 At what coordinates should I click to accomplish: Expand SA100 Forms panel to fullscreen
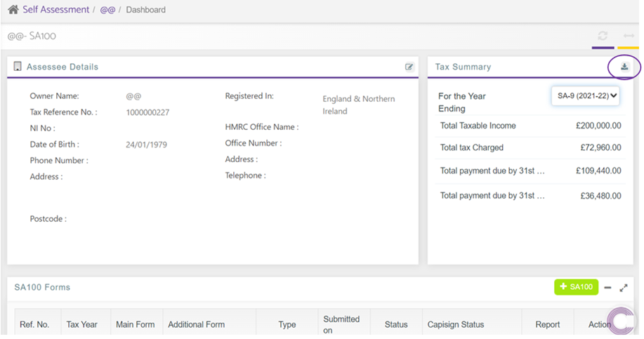click(x=624, y=288)
